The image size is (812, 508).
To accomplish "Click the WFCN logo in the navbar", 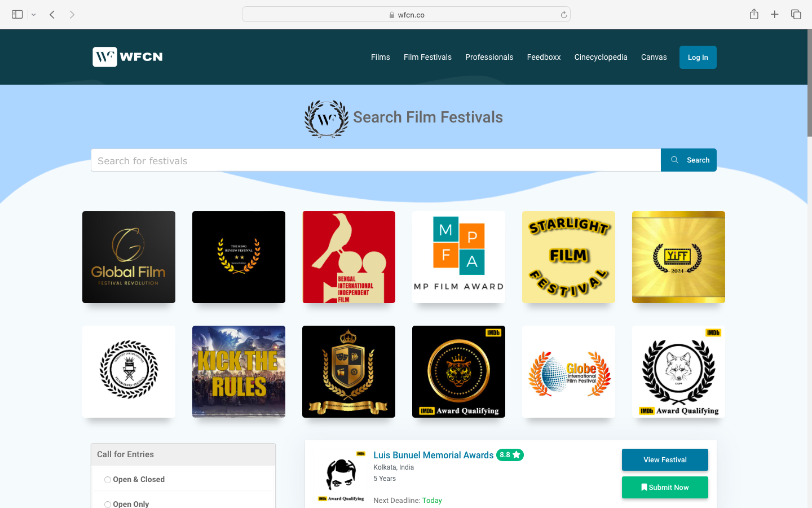I will 127,57.
